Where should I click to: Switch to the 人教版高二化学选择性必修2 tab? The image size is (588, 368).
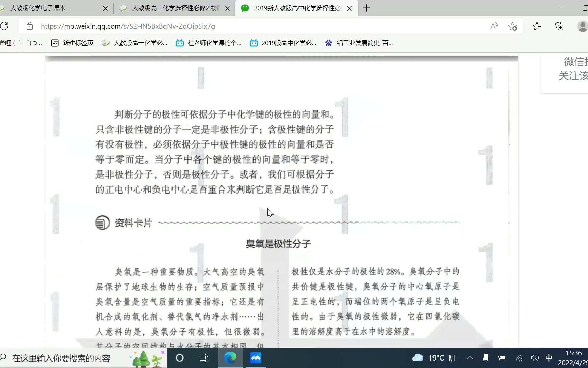[x=170, y=8]
